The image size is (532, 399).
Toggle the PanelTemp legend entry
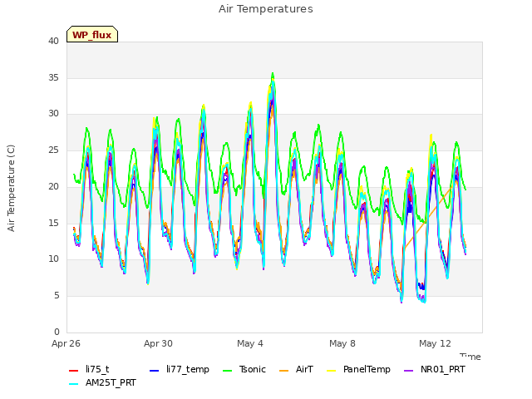pos(358,369)
